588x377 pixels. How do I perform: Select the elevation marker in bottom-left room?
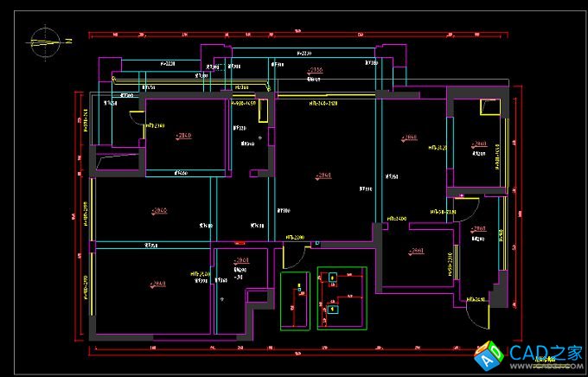coord(157,283)
